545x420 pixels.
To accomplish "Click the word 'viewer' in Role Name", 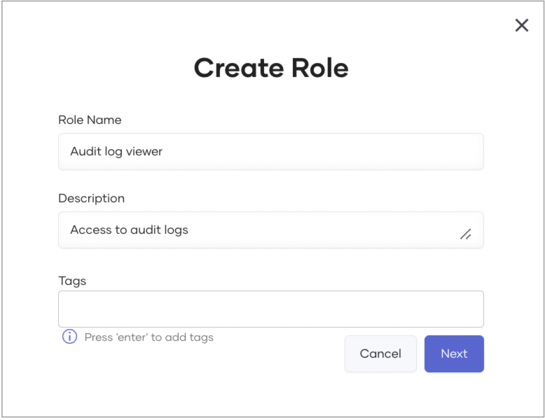I will click(144, 152).
